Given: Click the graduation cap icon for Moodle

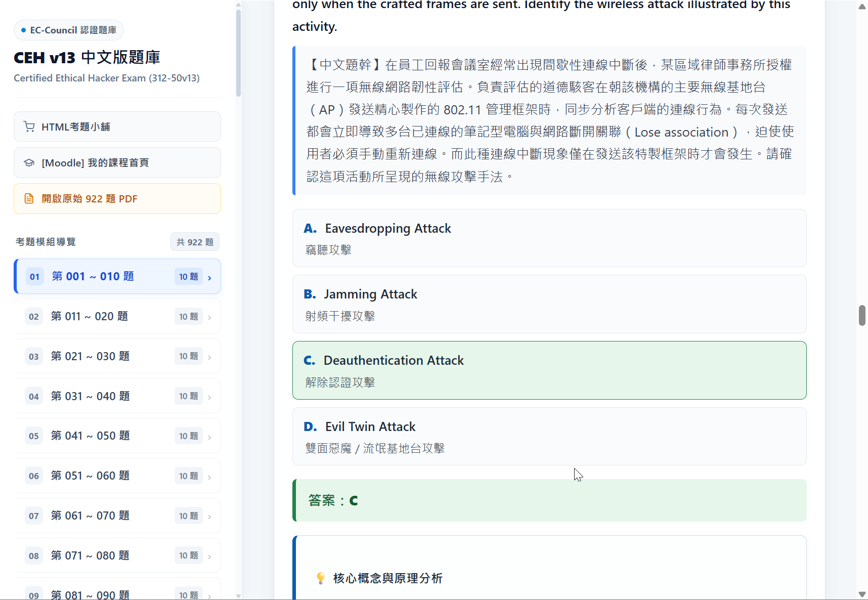Looking at the screenshot, I should [29, 162].
